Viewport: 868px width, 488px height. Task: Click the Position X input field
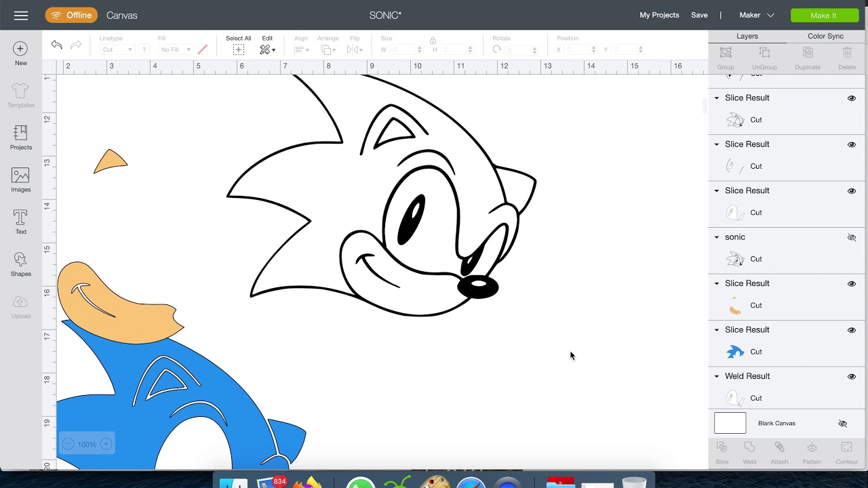pos(580,49)
